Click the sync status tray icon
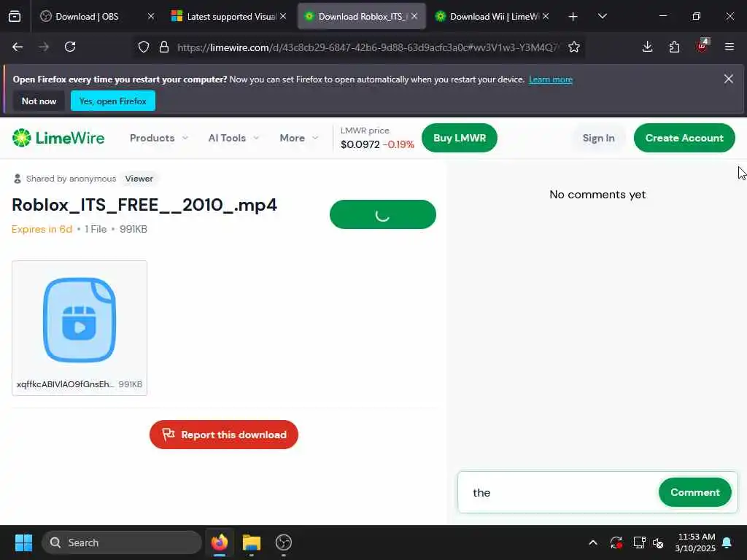Screen dimensions: 747x560 point(616,542)
